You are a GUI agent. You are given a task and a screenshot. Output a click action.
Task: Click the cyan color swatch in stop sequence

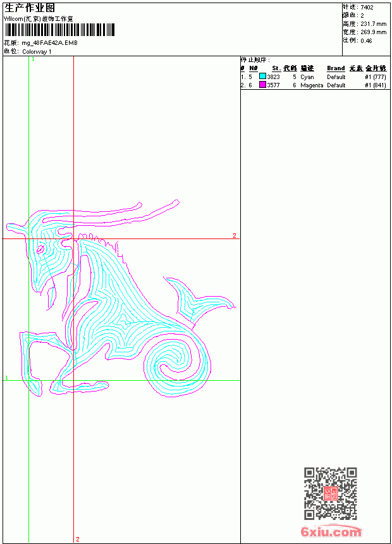[262, 77]
